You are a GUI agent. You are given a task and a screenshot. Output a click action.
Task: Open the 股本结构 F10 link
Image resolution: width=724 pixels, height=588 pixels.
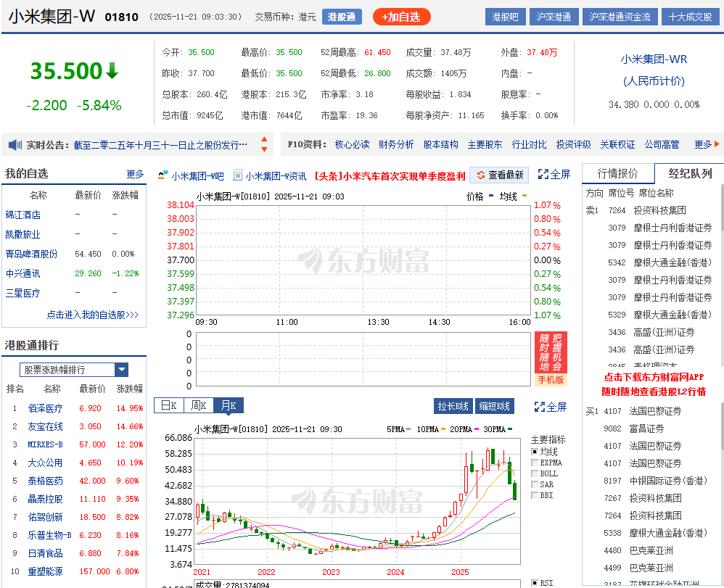pyautogui.click(x=440, y=144)
